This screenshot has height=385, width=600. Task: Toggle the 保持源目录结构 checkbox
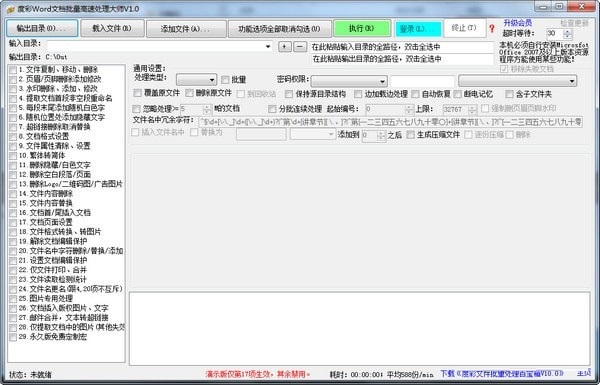click(289, 94)
